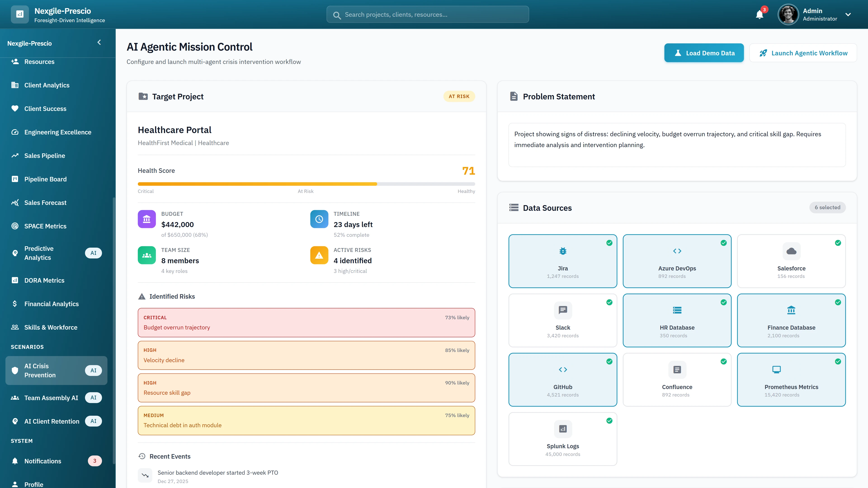Select the Jira data source icon
Image resolution: width=868 pixels, height=488 pixels.
coord(563,251)
